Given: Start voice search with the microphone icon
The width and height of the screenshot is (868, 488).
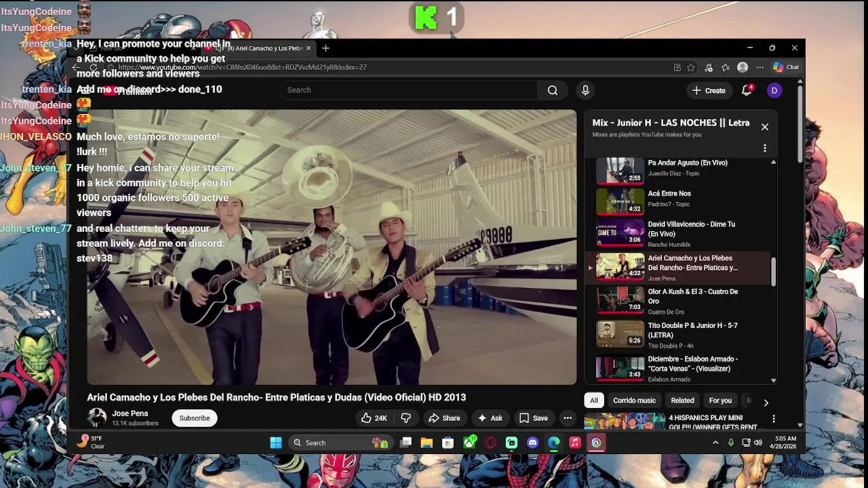Looking at the screenshot, I should 585,90.
